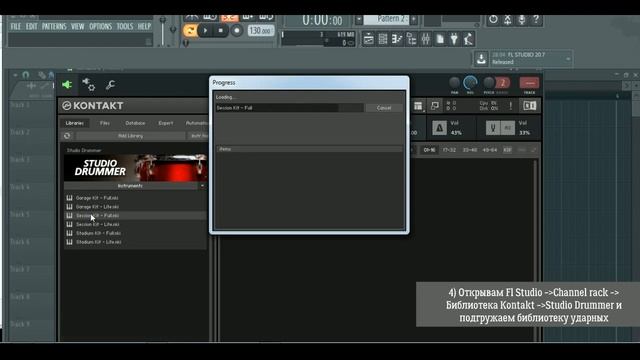Click the plus next to Pattern 2
Screen dimensions: 640x360
pyautogui.click(x=413, y=19)
